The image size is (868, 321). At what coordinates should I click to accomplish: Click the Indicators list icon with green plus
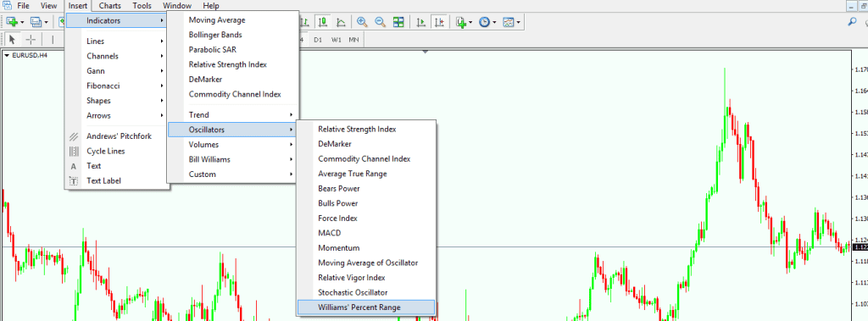coord(461,22)
